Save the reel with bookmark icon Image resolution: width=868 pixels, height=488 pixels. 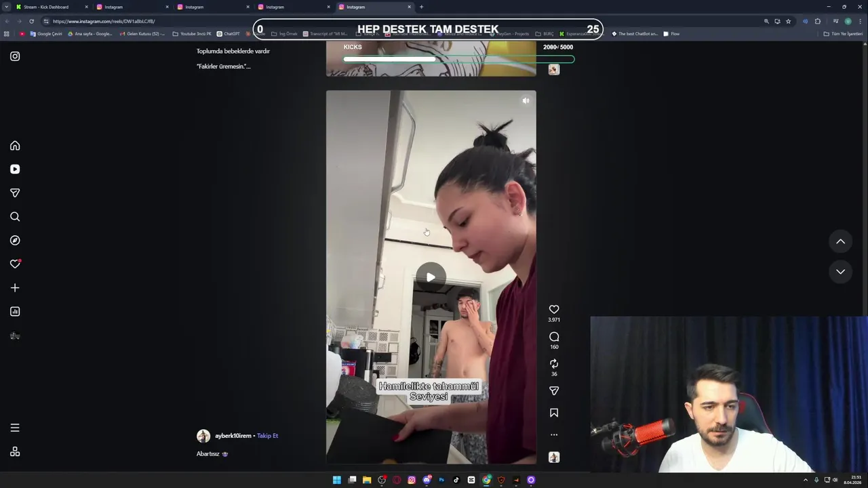554,413
